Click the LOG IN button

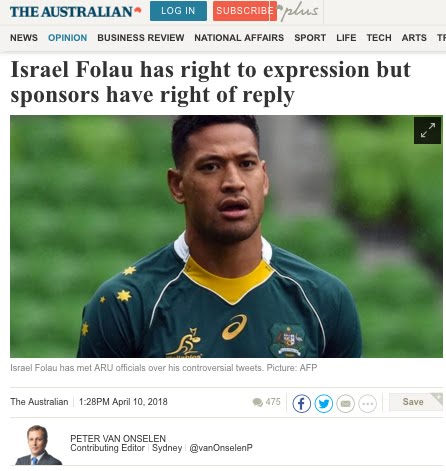pyautogui.click(x=178, y=11)
